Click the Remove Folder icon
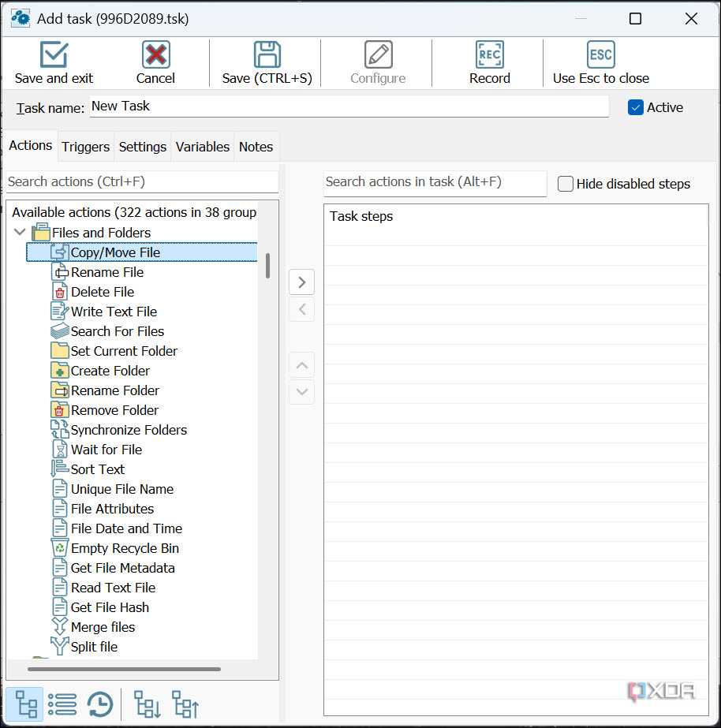Image resolution: width=721 pixels, height=728 pixels. (59, 410)
